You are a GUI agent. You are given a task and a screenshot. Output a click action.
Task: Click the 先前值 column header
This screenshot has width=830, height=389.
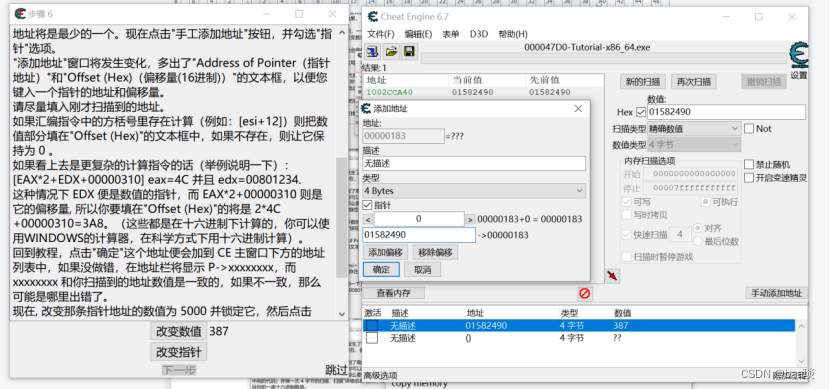point(545,80)
